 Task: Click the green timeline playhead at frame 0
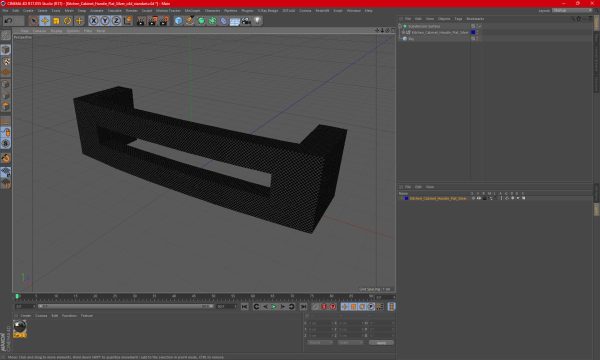click(x=17, y=296)
